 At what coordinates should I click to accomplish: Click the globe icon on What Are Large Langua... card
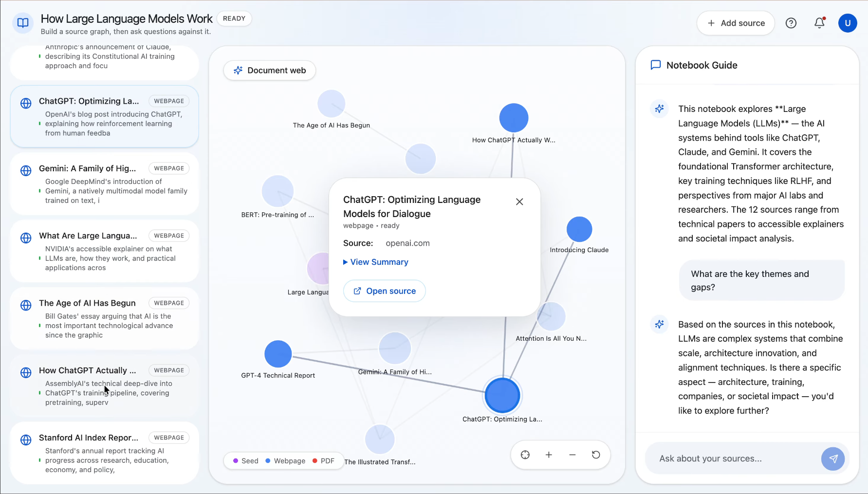[x=26, y=238]
